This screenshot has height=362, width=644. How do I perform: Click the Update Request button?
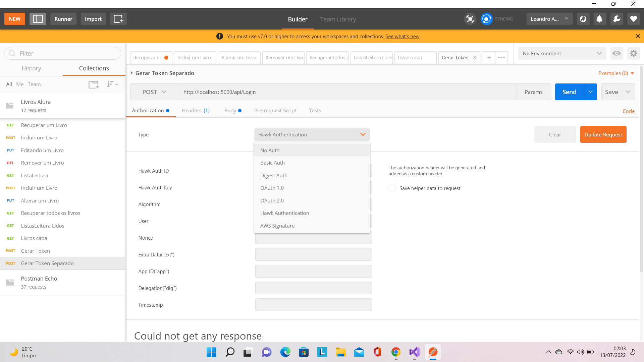[603, 134]
